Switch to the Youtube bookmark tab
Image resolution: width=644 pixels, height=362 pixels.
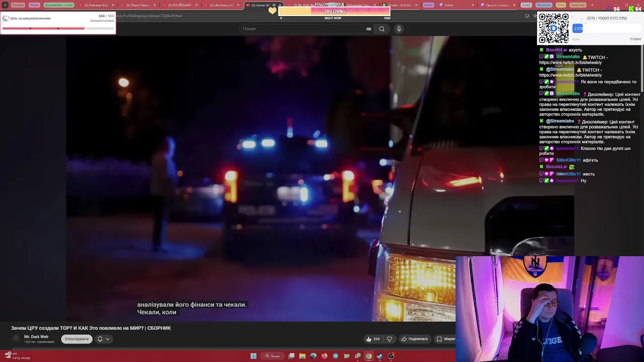[18, 5]
